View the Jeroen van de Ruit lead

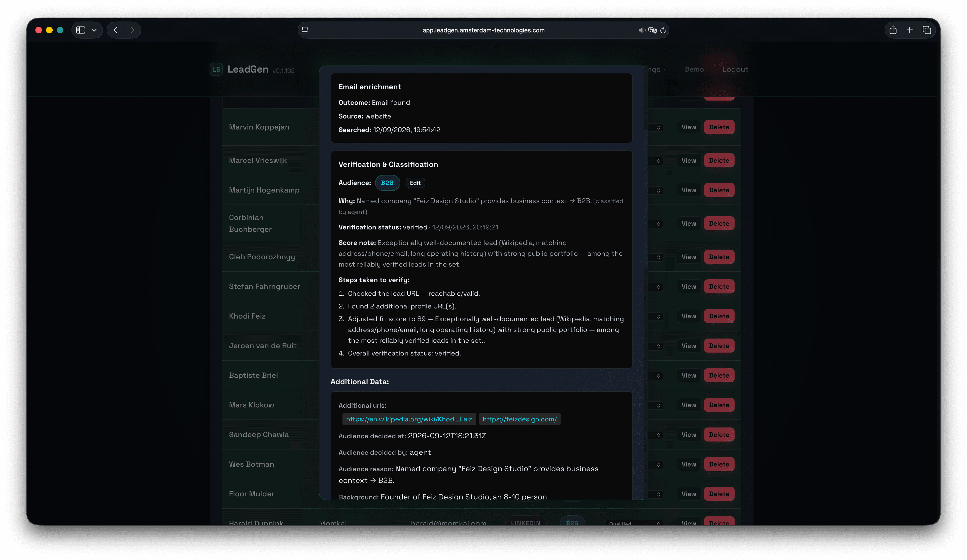pyautogui.click(x=689, y=346)
